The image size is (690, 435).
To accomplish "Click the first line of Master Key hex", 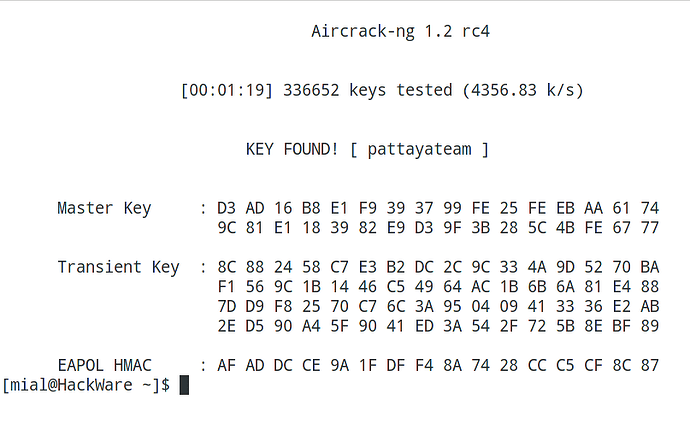I will tap(438, 208).
